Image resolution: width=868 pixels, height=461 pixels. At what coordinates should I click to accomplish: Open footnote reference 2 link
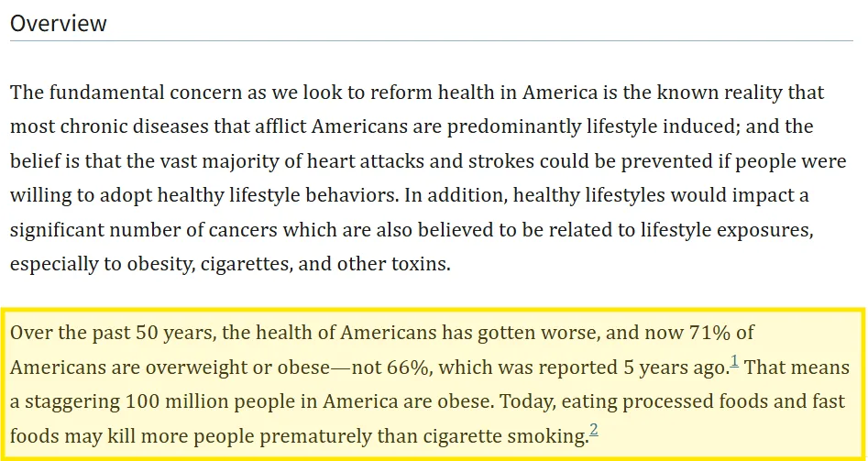[594, 429]
